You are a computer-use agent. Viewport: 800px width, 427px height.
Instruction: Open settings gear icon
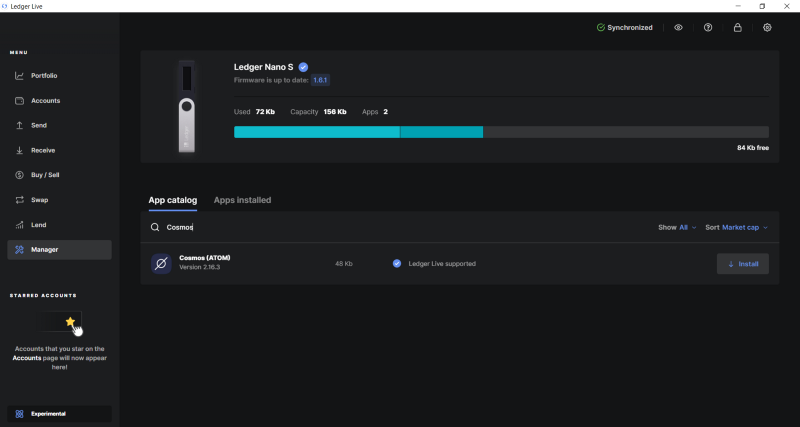(767, 28)
